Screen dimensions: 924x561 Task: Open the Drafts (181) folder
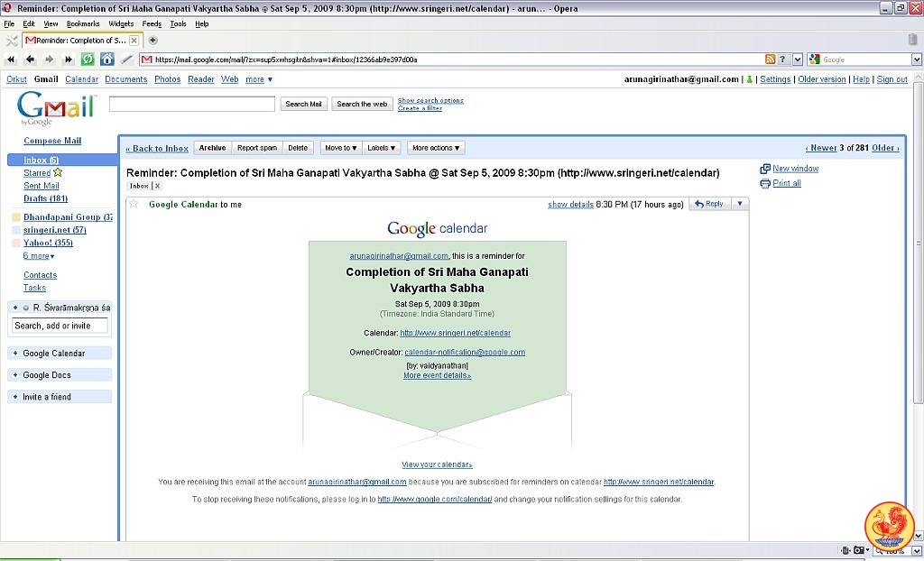[45, 198]
